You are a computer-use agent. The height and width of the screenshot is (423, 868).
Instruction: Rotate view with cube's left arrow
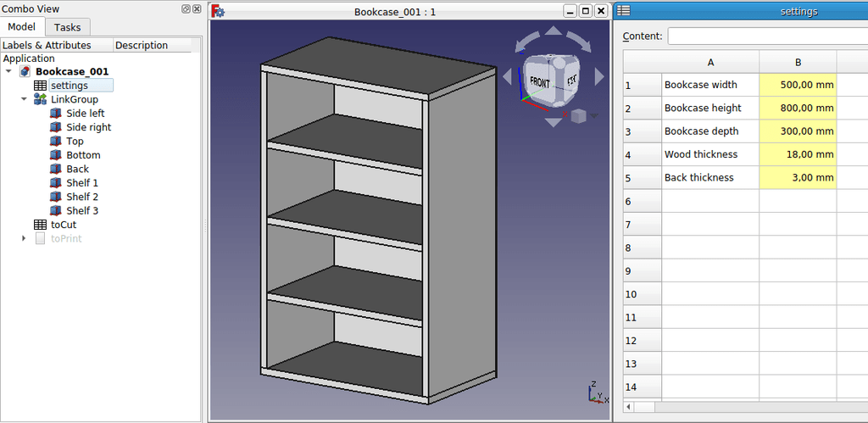tap(507, 76)
